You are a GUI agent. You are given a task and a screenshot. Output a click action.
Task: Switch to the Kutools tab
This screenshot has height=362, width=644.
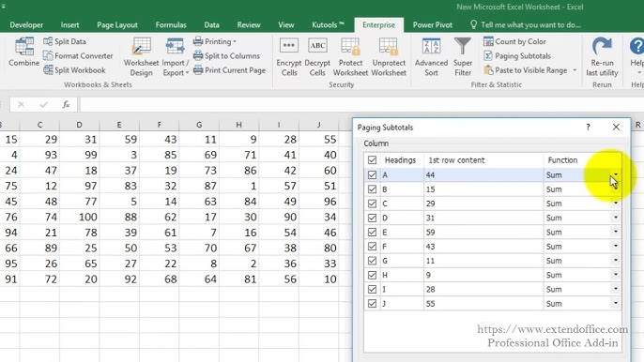point(328,25)
